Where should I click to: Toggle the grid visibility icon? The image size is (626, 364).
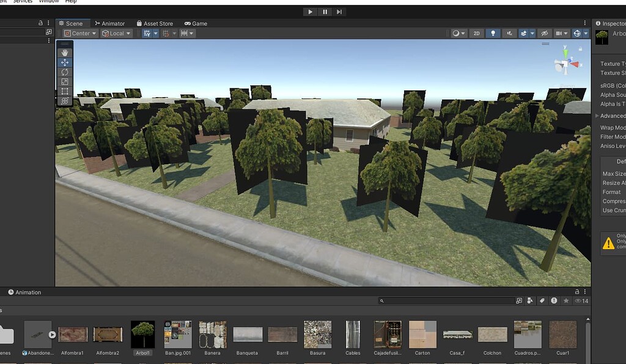[147, 33]
